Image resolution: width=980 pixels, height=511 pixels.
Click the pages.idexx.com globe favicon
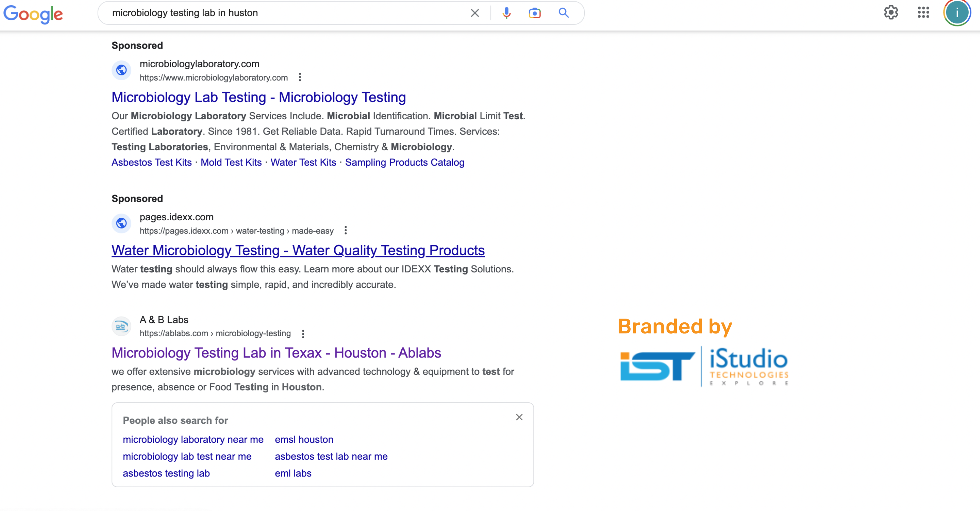pyautogui.click(x=121, y=223)
